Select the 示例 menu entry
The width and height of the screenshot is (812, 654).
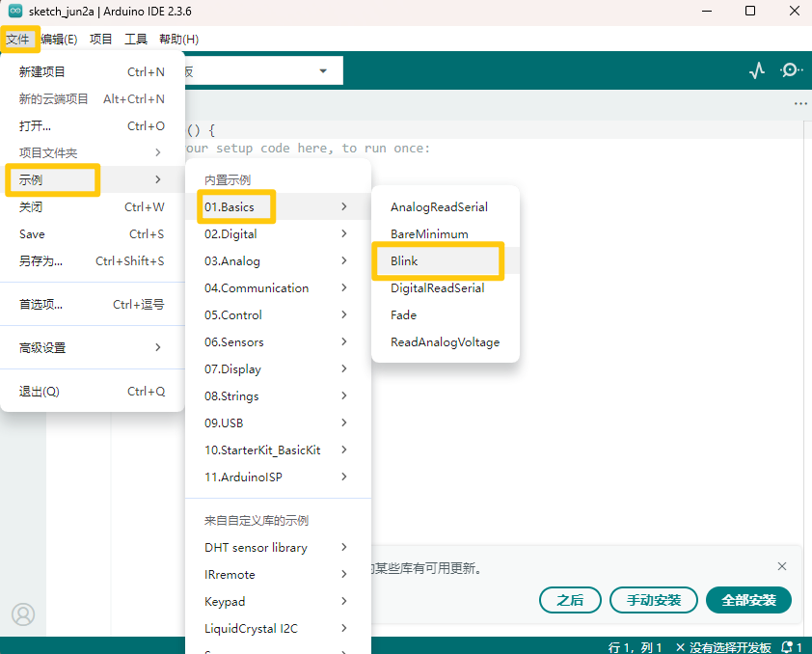[x=93, y=179]
